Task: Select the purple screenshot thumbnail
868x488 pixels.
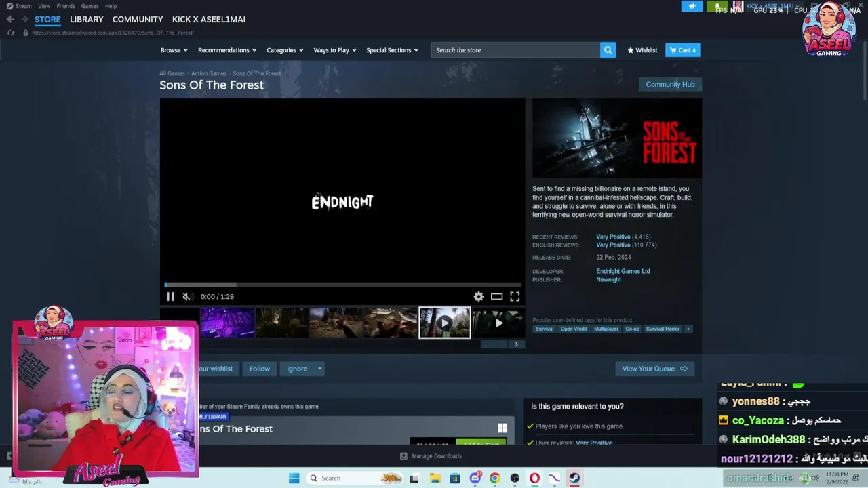Action: click(x=227, y=323)
